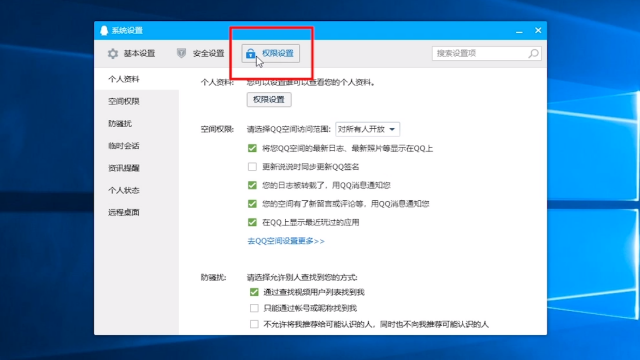The height and width of the screenshot is (360, 640).
Task: Focus the 搜索设置项 search field
Action: tap(487, 53)
